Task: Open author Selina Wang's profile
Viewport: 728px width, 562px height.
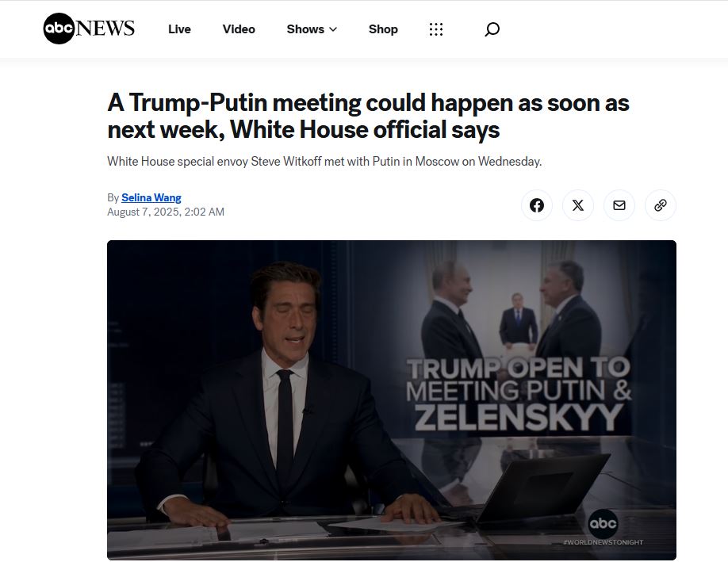Action: [x=151, y=197]
